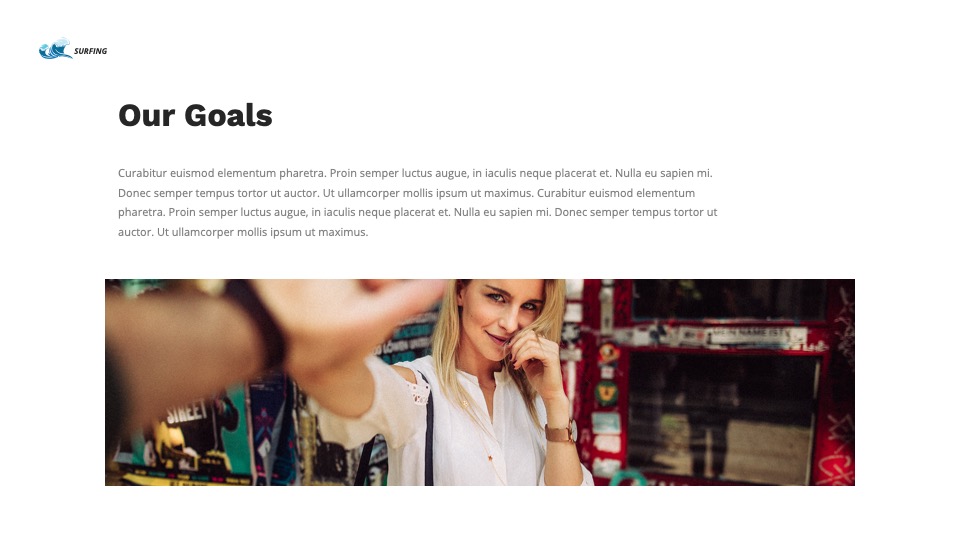960x540 pixels.
Task: Click the wristwatch on the woman's arm
Action: click(x=561, y=432)
